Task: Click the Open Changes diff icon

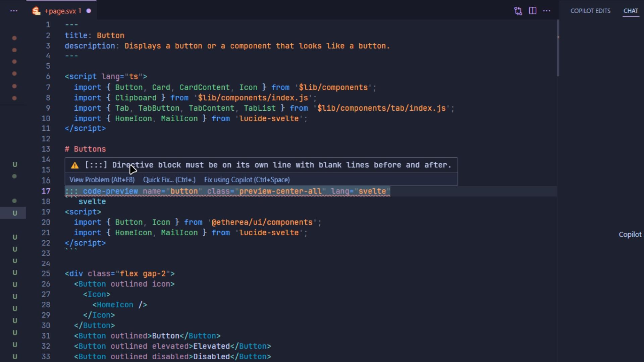Action: 518,11
